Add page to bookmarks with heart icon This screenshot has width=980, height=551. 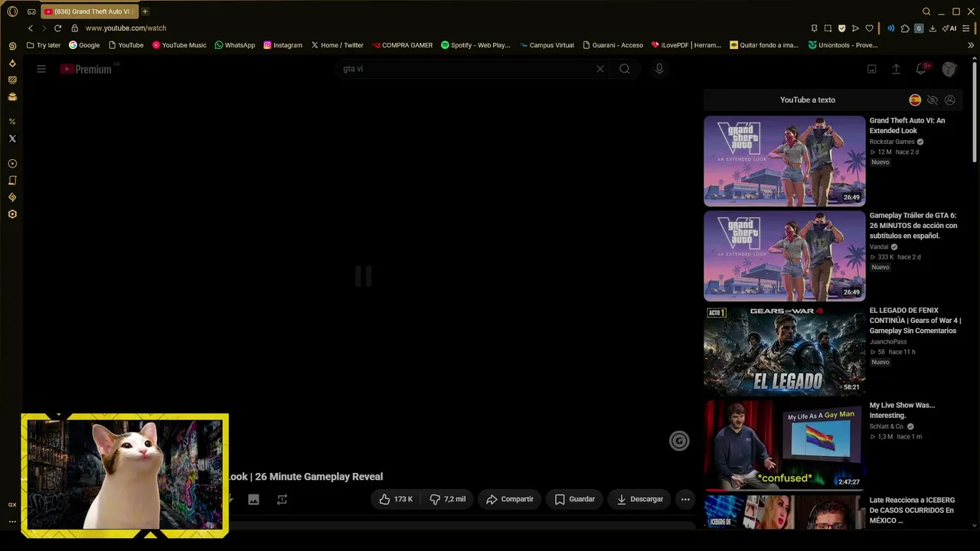[x=869, y=28]
